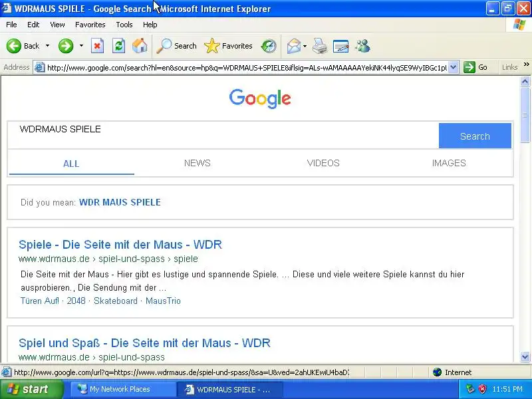
Task: Print the page with the printer icon
Action: pyautogui.click(x=320, y=46)
